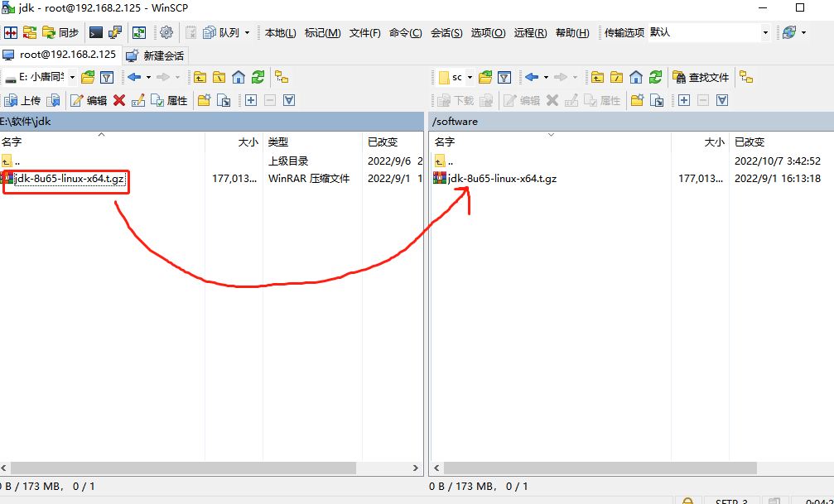
Task: Open the 传输选项 默认 combo box
Action: (710, 33)
